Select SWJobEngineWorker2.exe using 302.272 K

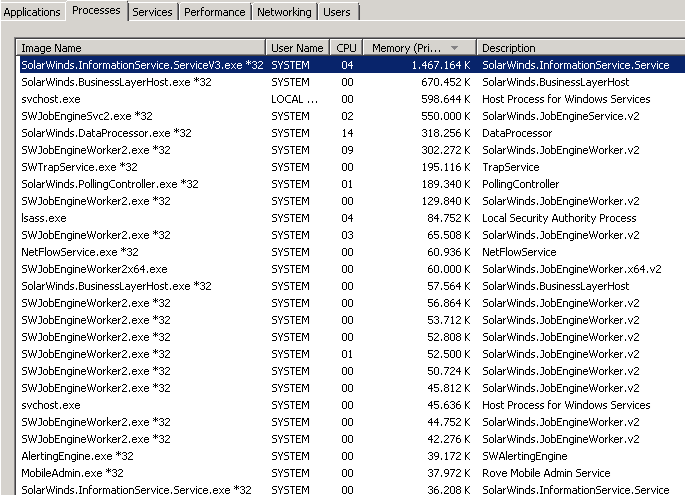pos(351,150)
